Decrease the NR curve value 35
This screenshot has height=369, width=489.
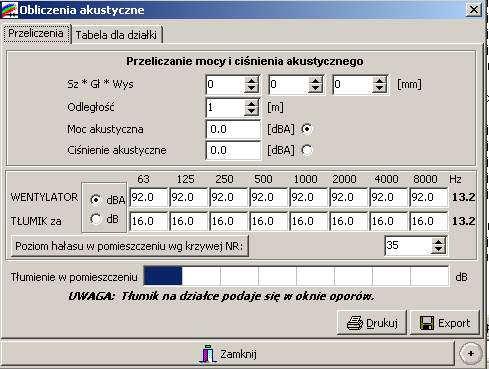(x=438, y=250)
